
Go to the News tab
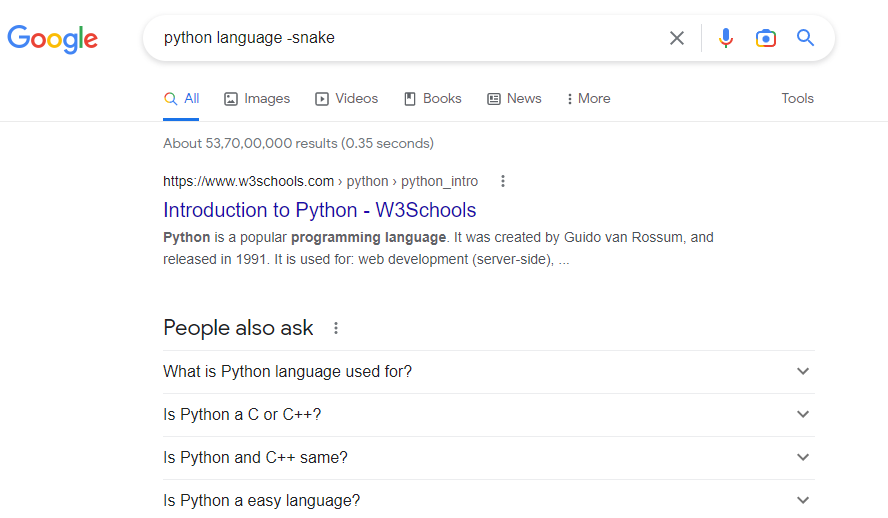[514, 98]
